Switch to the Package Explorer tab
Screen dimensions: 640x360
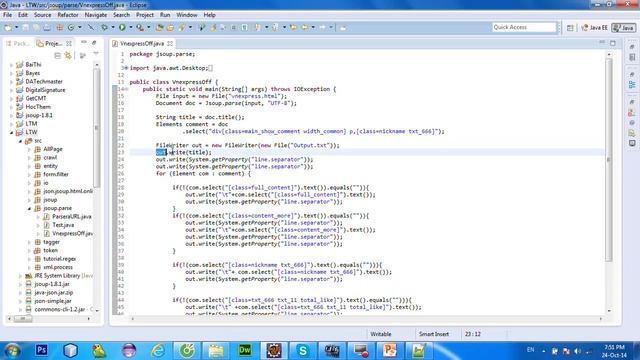point(18,43)
